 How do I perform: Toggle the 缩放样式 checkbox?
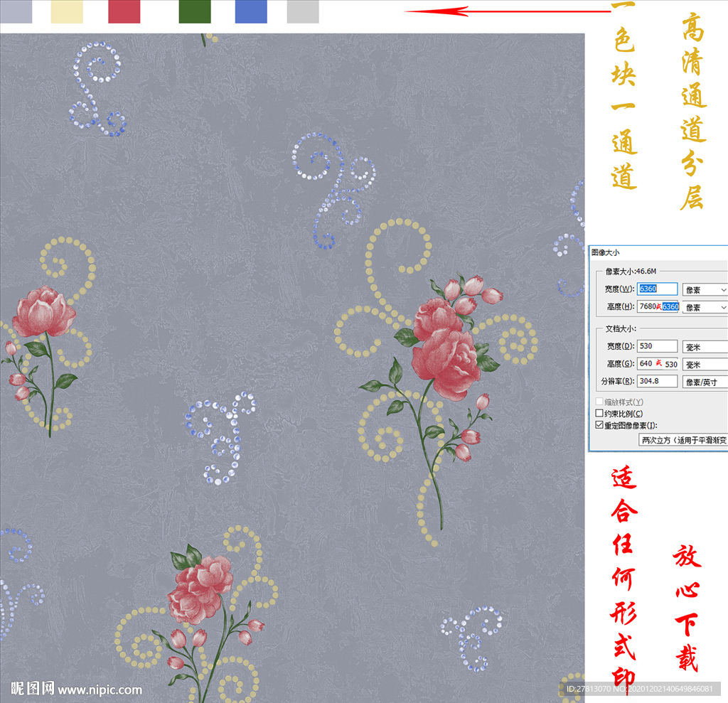[599, 402]
